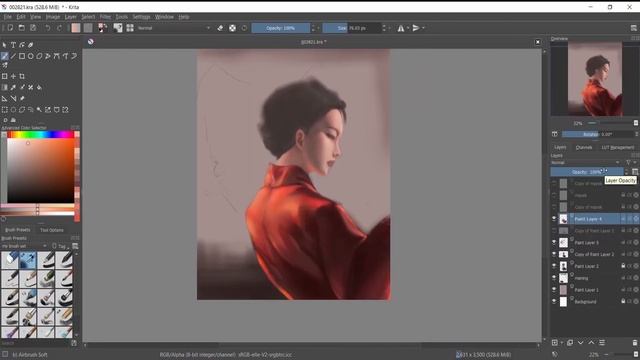Image resolution: width=640 pixels, height=360 pixels.
Task: Switch to the Tool Options tab
Action: click(x=52, y=230)
